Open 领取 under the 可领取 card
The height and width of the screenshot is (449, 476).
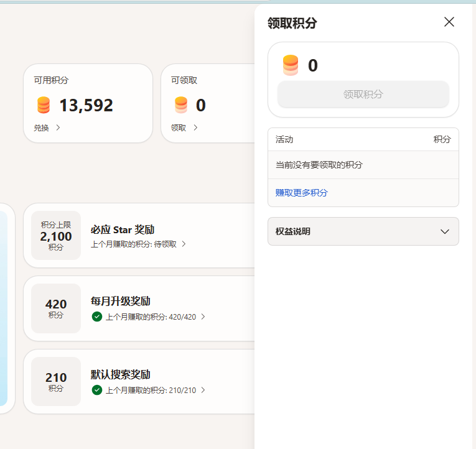tap(179, 127)
